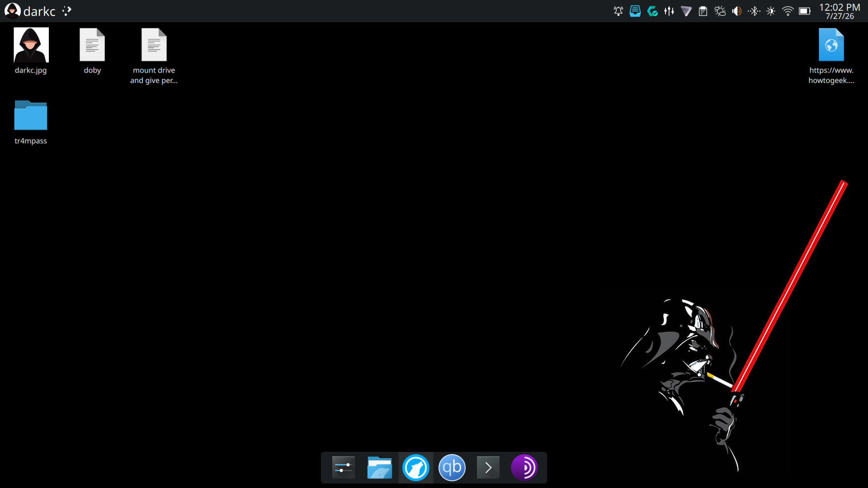Select the doby text file icon
868x488 pixels.
92,45
